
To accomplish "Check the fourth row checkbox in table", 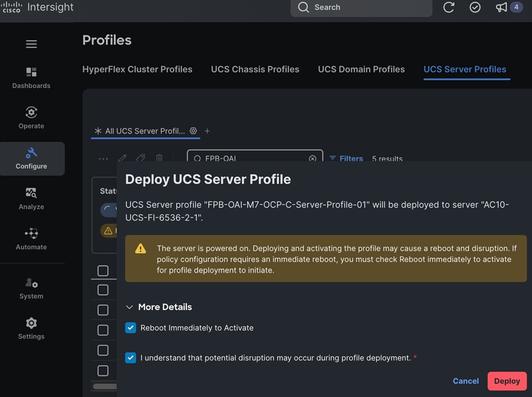I will pyautogui.click(x=103, y=350).
